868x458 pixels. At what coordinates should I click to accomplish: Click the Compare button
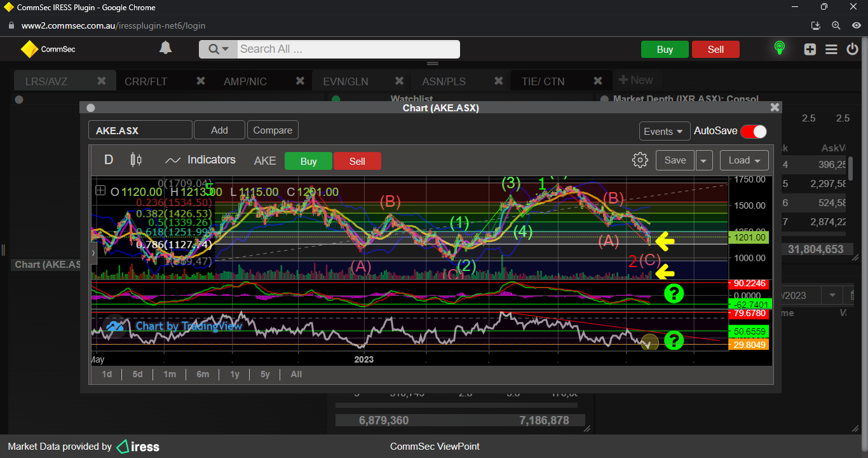click(273, 130)
